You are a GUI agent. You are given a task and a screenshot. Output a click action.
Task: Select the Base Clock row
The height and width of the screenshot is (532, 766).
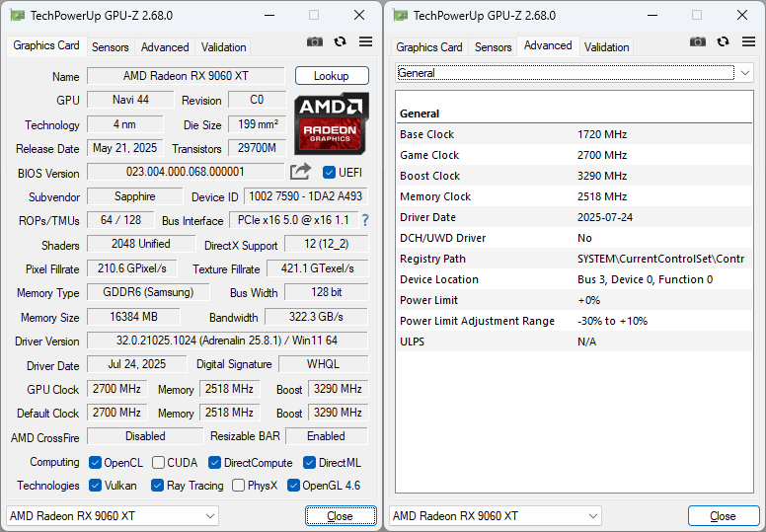pyautogui.click(x=574, y=134)
